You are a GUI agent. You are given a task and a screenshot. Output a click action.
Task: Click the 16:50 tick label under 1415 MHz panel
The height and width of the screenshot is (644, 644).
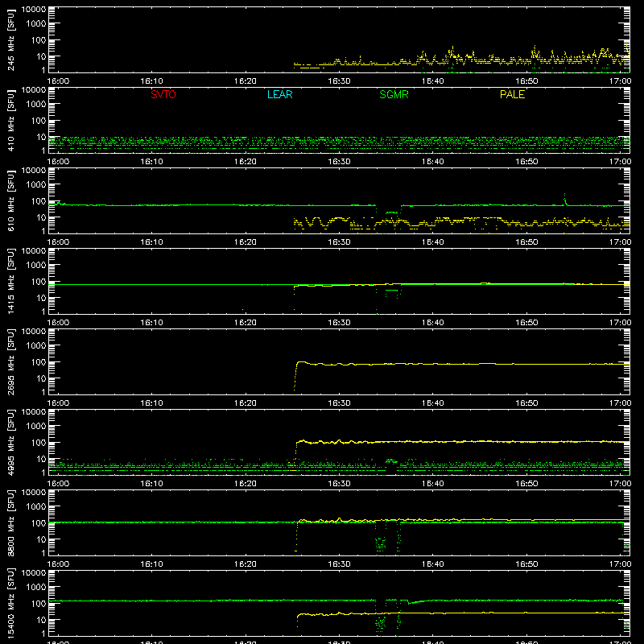[x=526, y=323]
